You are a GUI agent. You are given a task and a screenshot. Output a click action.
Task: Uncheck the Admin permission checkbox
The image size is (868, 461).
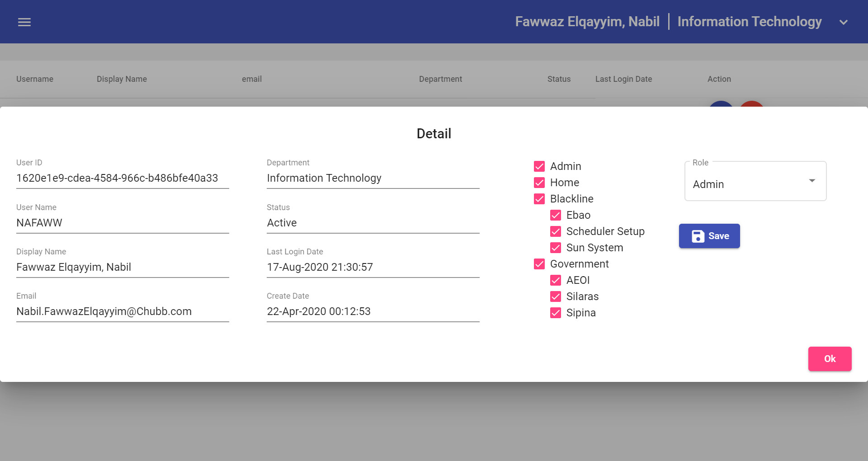tap(539, 166)
